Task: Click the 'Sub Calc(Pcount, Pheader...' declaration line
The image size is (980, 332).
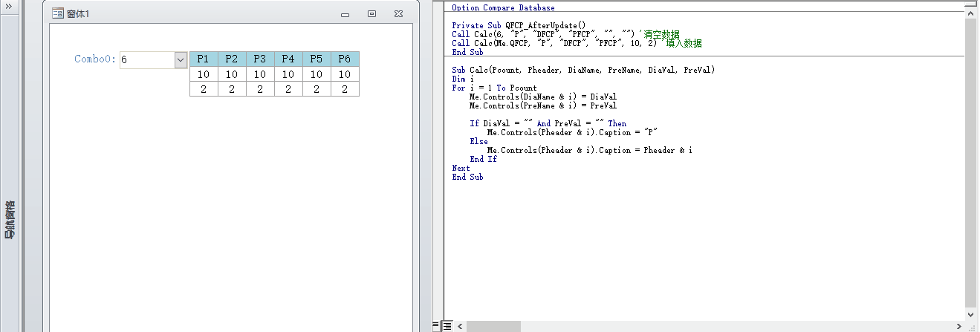Action: click(583, 70)
